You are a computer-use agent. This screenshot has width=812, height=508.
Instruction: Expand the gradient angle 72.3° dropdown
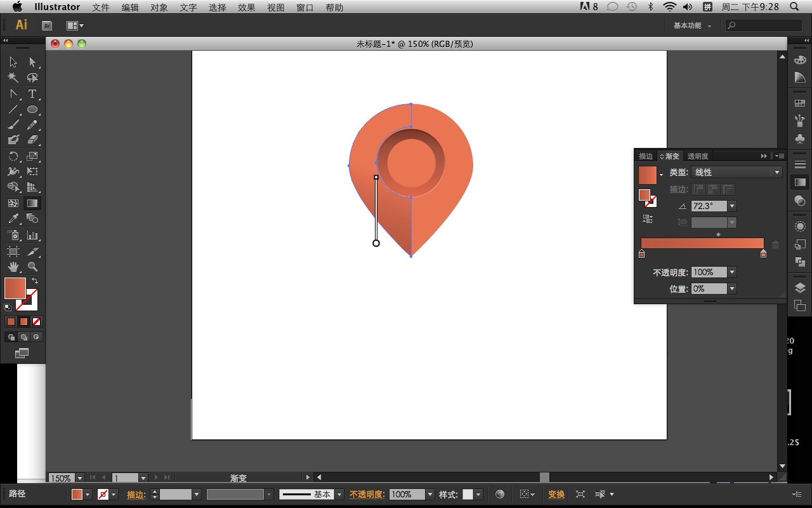[x=732, y=206]
